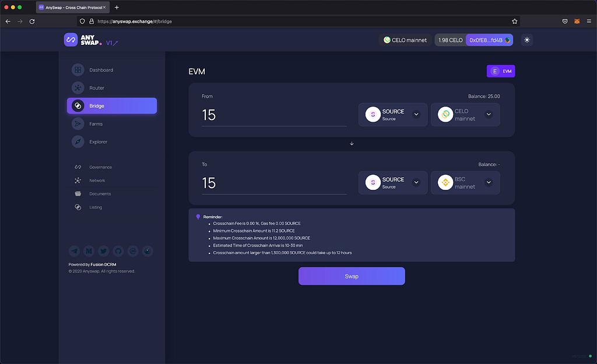Bookmark this page with the star icon
Image resolution: width=597 pixels, height=364 pixels.
pos(514,22)
